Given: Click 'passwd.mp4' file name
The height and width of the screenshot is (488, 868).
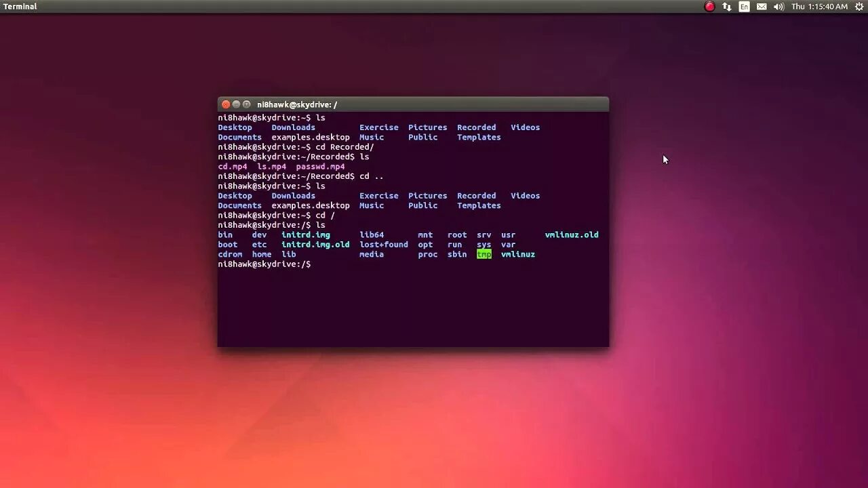Looking at the screenshot, I should [x=320, y=167].
